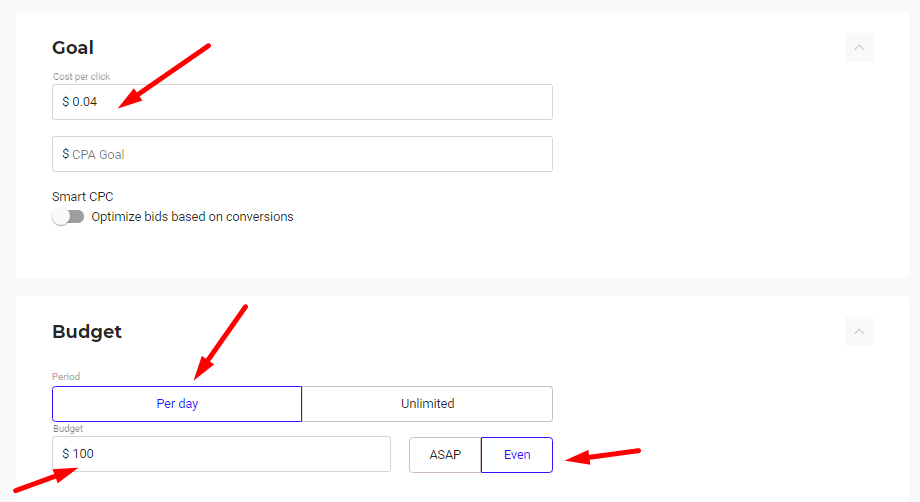Click the large Budget section heading

(87, 331)
